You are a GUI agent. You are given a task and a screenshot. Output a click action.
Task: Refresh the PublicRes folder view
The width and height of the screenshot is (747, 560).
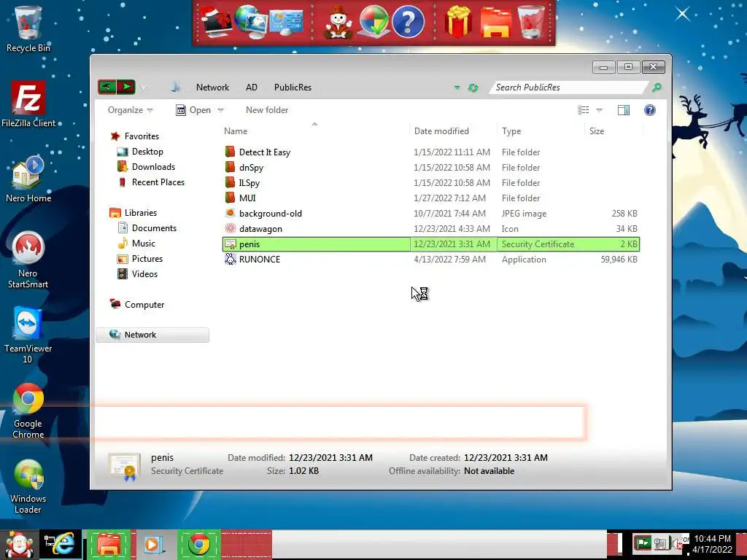tap(473, 87)
